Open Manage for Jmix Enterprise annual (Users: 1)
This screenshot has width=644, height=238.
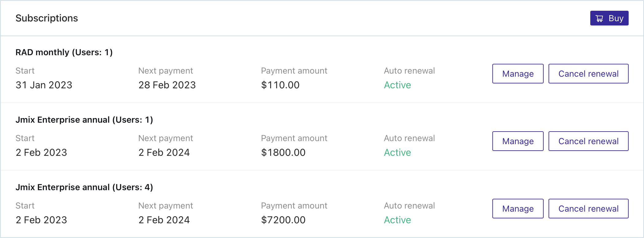point(518,141)
